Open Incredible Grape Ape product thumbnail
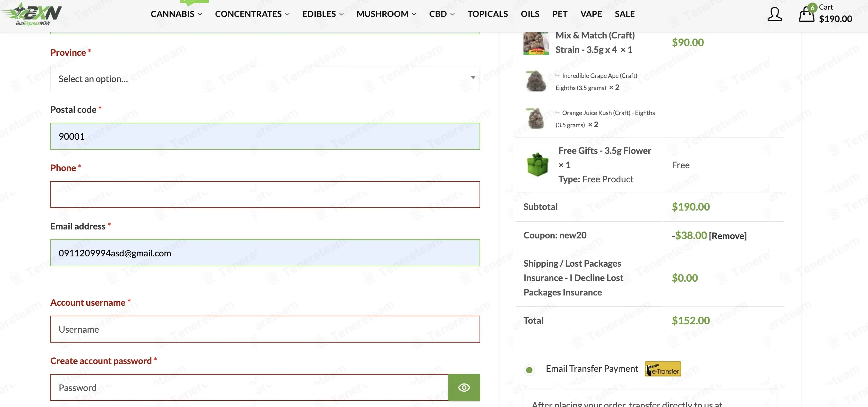 [536, 81]
